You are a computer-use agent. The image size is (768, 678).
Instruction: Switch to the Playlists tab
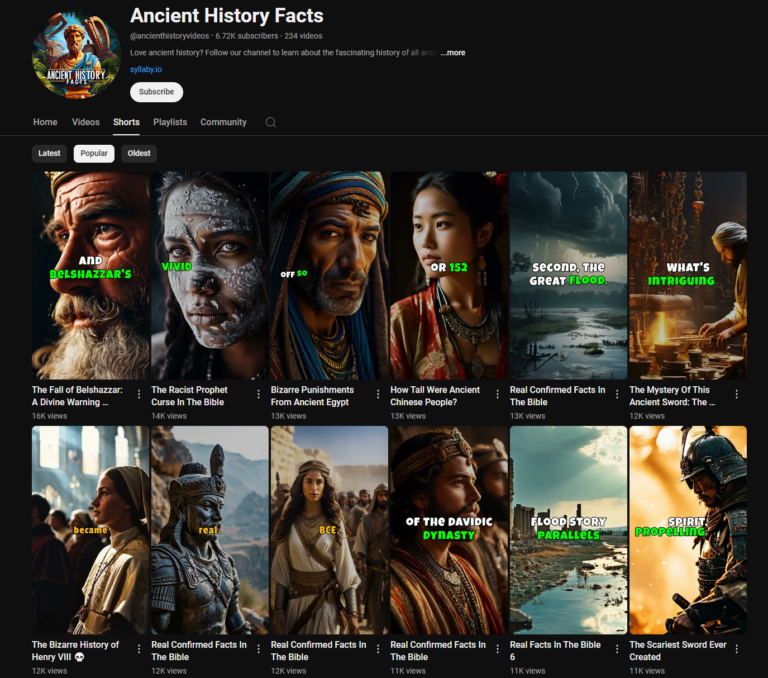(x=170, y=122)
